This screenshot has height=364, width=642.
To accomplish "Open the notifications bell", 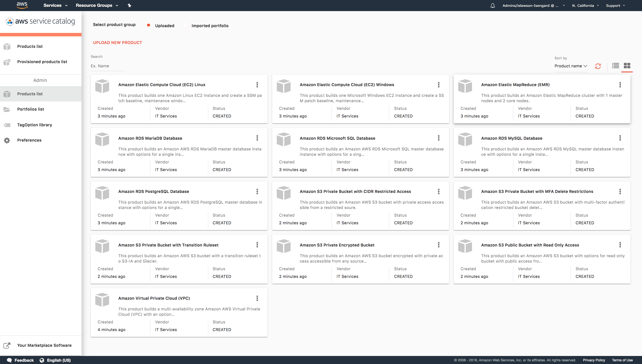I will (x=493, y=6).
